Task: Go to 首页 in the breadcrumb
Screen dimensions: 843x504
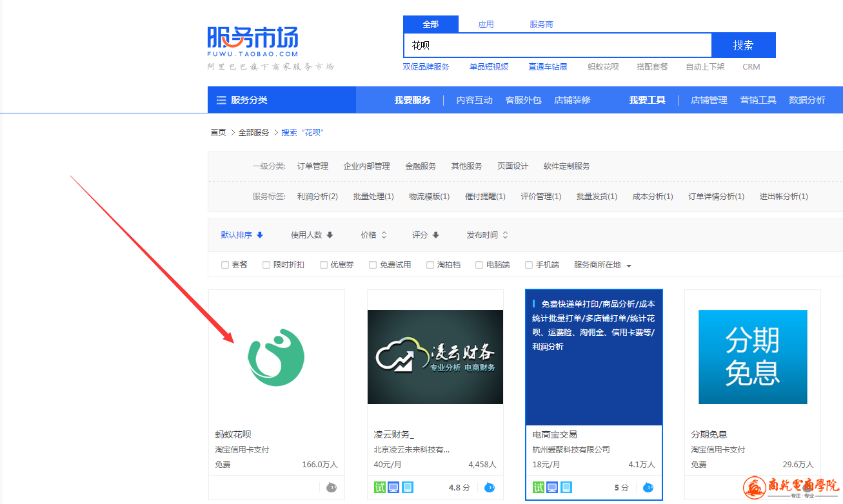Action: pyautogui.click(x=219, y=132)
